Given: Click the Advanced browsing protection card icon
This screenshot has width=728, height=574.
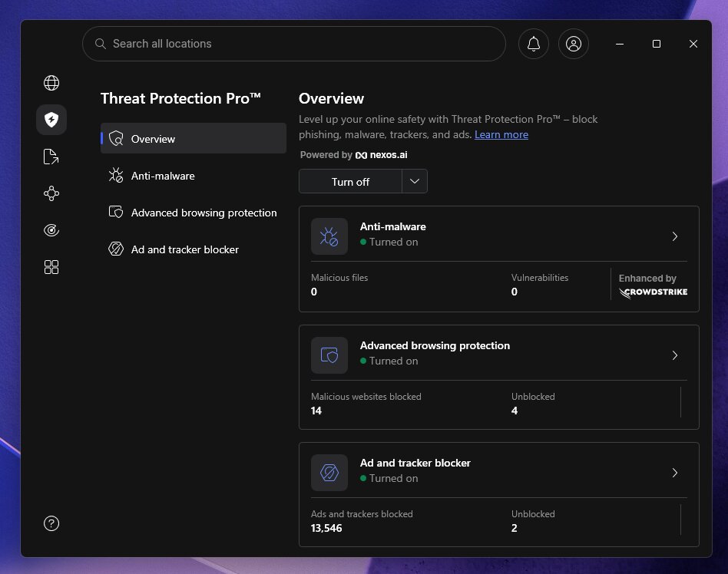Looking at the screenshot, I should coord(329,355).
